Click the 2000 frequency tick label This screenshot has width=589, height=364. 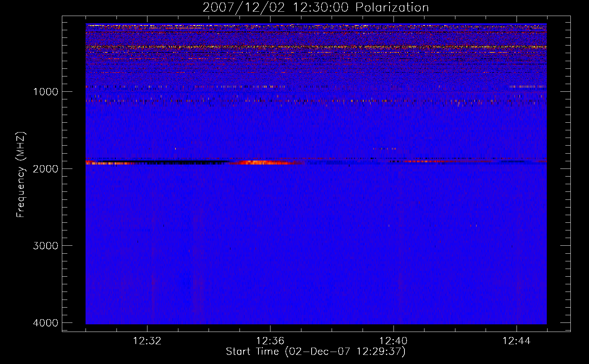coord(46,169)
